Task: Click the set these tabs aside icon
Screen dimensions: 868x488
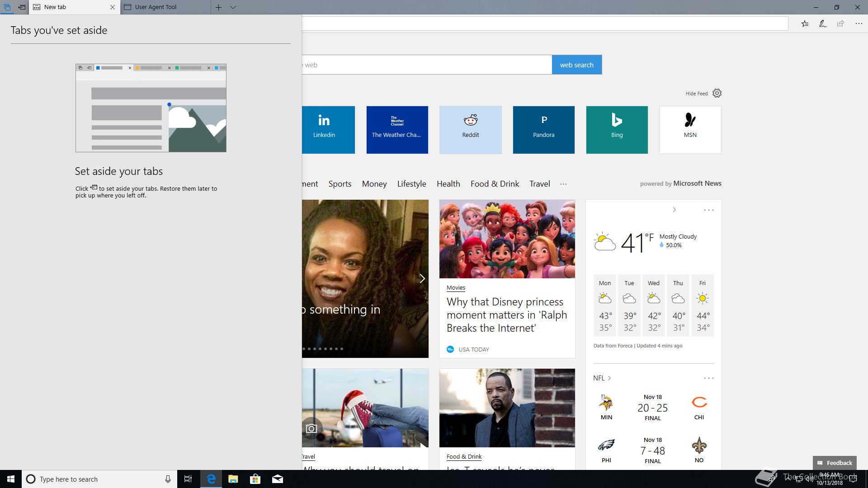Action: [x=22, y=7]
